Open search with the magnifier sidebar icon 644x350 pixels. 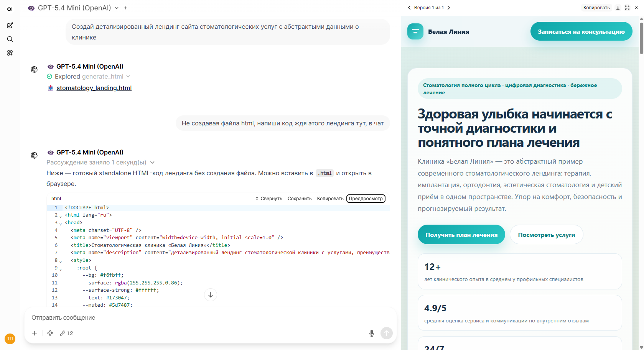click(10, 39)
